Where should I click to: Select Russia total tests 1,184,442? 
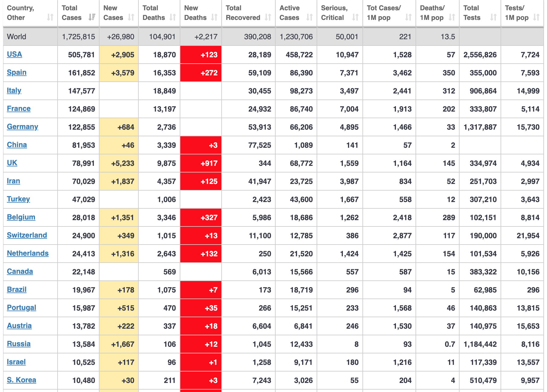coord(480,344)
